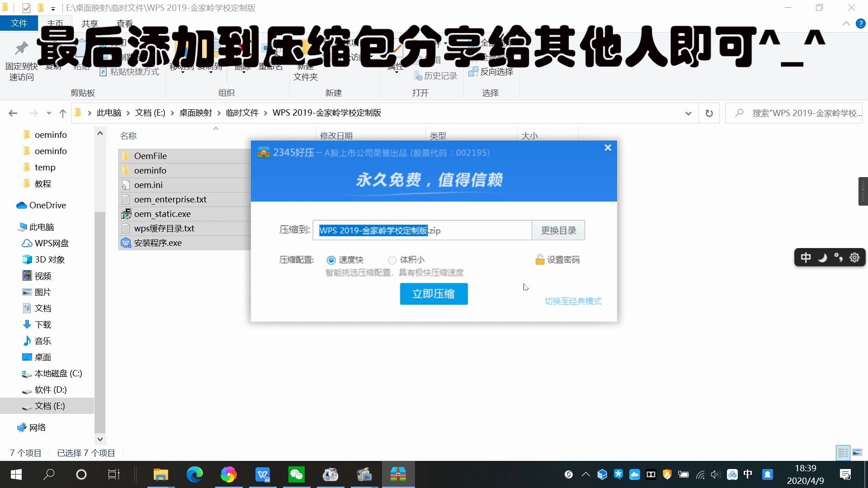Open the 共享 ribbon tab
Image resolution: width=868 pixels, height=488 pixels.
[x=90, y=23]
